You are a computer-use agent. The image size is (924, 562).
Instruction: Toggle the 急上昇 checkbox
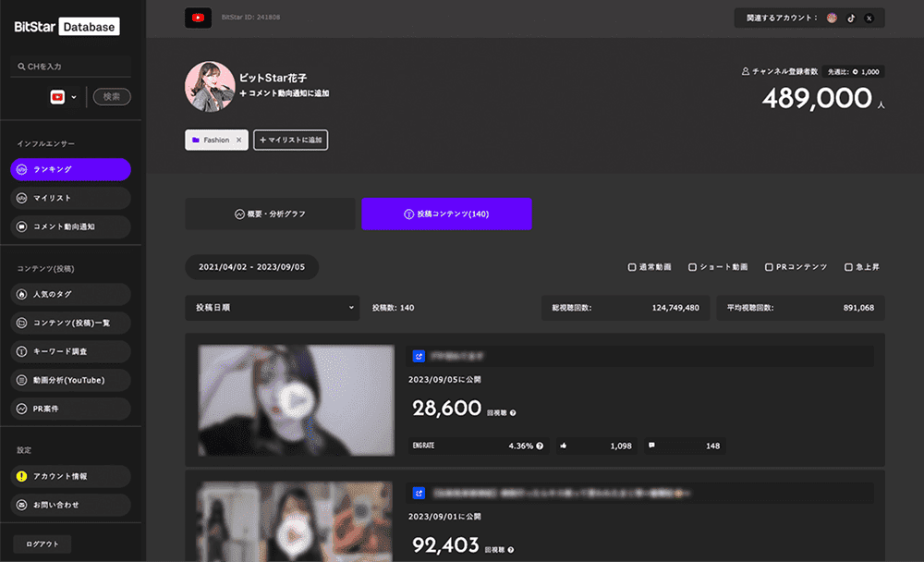[x=848, y=267]
